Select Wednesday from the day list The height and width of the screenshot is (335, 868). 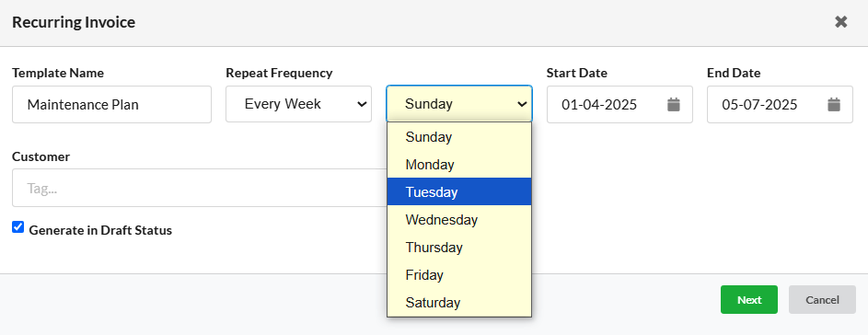pyautogui.click(x=459, y=219)
